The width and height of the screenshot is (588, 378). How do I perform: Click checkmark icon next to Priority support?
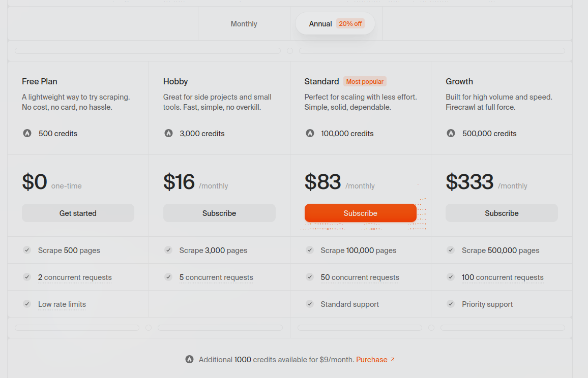[x=451, y=304]
